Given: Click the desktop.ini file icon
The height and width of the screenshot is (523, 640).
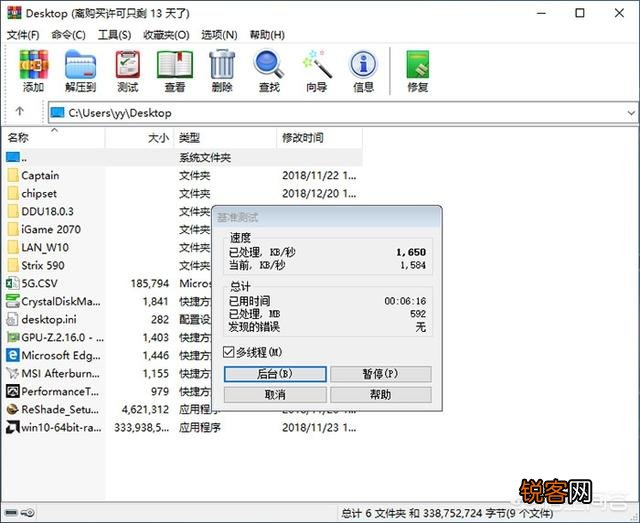Looking at the screenshot, I should click(x=13, y=319).
